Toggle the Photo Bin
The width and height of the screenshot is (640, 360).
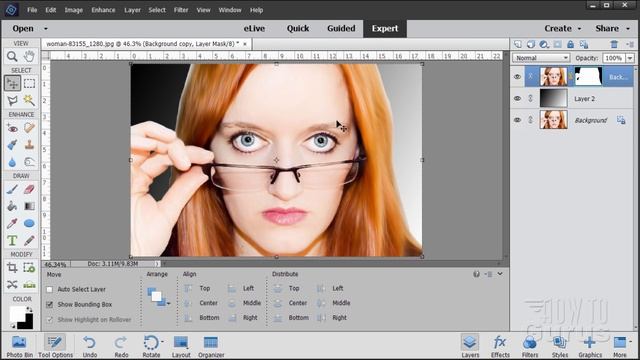pos(19,346)
